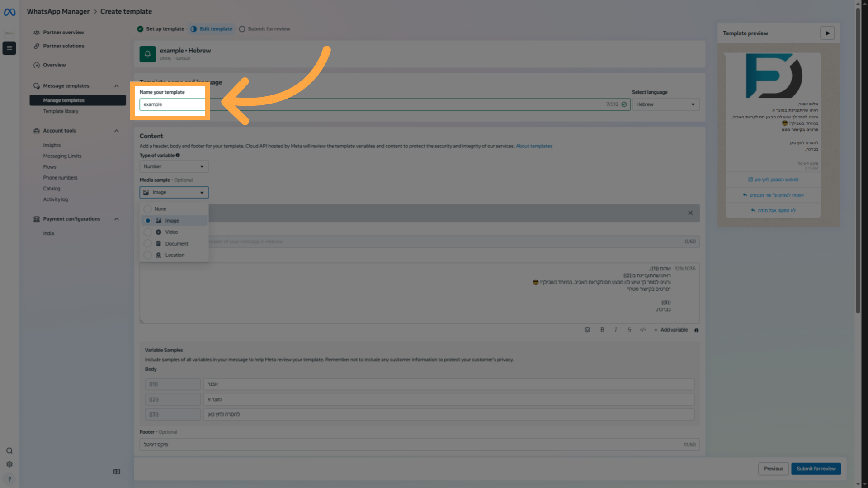Image resolution: width=868 pixels, height=488 pixels.
Task: Open Catalog in sidebar
Action: (52, 189)
